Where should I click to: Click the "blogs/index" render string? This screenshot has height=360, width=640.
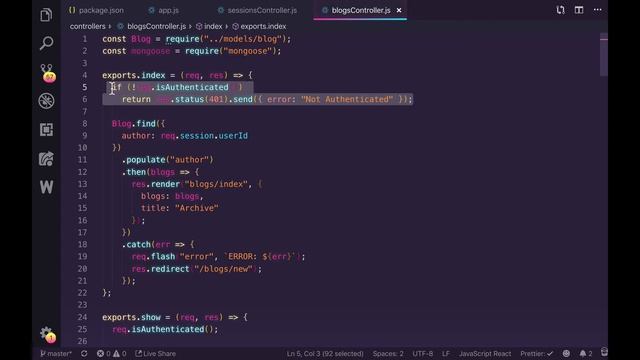pyautogui.click(x=216, y=184)
